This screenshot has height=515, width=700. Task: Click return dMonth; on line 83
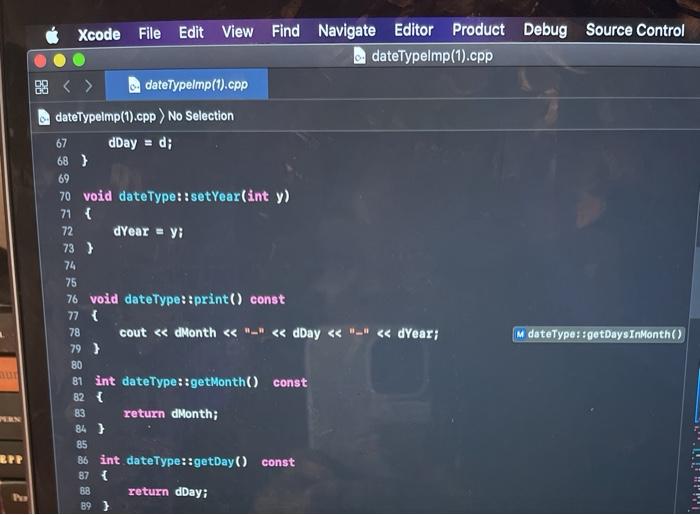pyautogui.click(x=171, y=414)
